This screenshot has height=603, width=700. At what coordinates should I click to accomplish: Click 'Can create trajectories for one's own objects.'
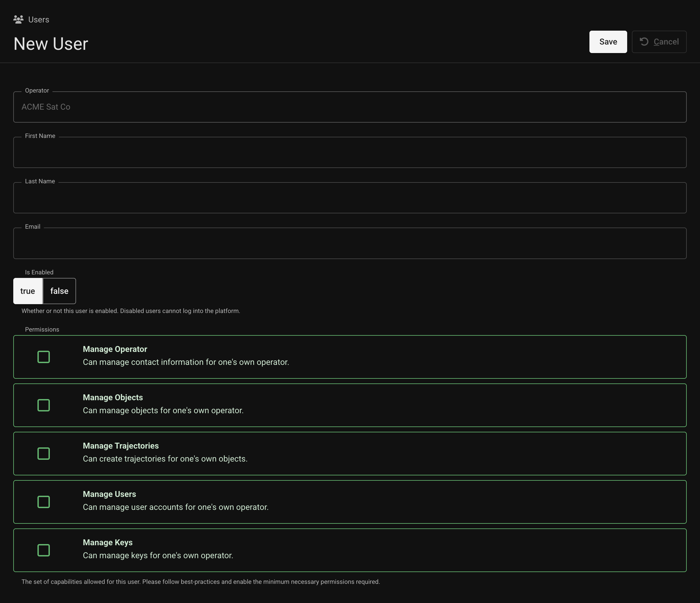(x=165, y=459)
